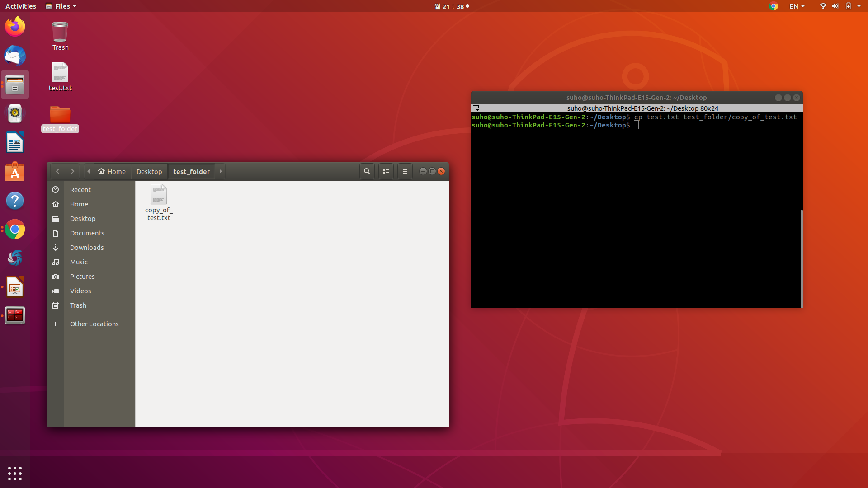Viewport: 868px width, 488px height.
Task: Expand the path bar left arrow
Action: pyautogui.click(x=89, y=171)
